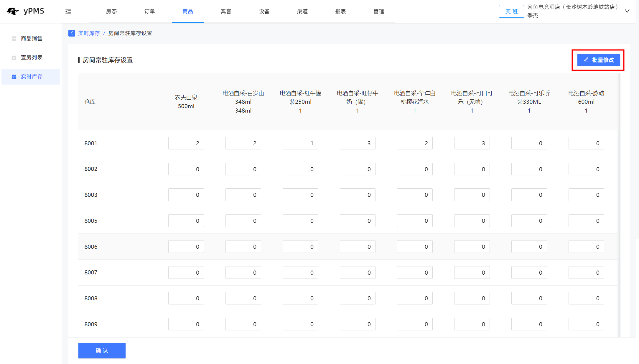Click the room 8001 row label
The image size is (639, 364).
click(91, 143)
